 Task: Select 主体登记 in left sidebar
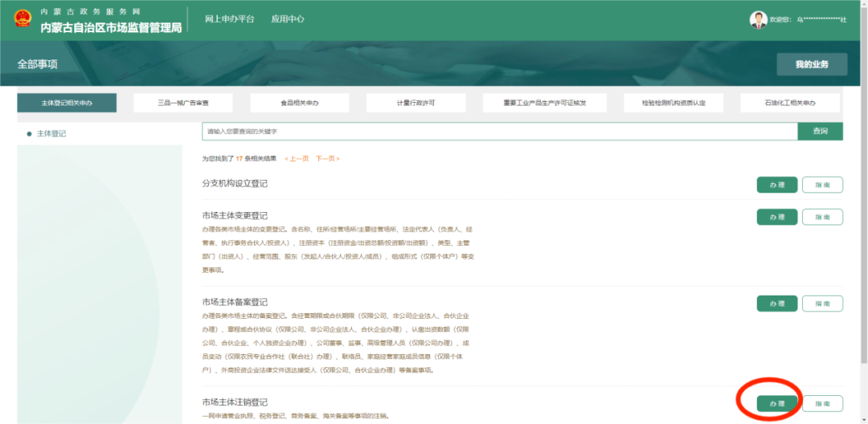pyautogui.click(x=51, y=134)
